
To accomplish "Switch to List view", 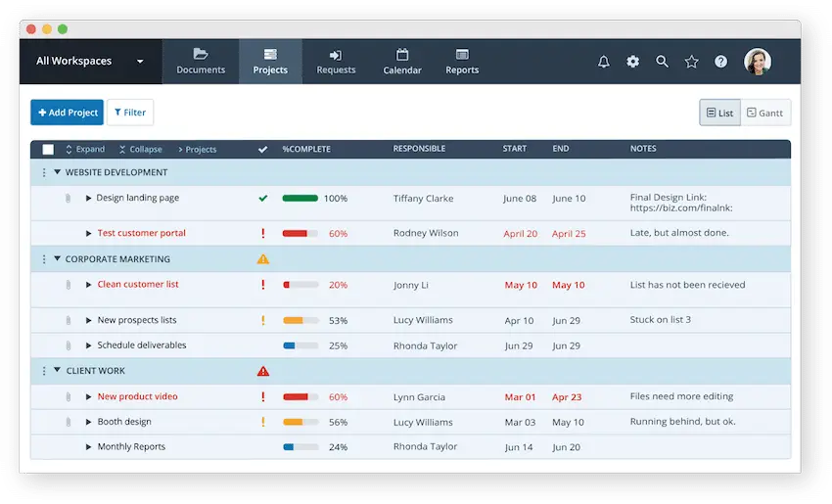I will click(719, 113).
